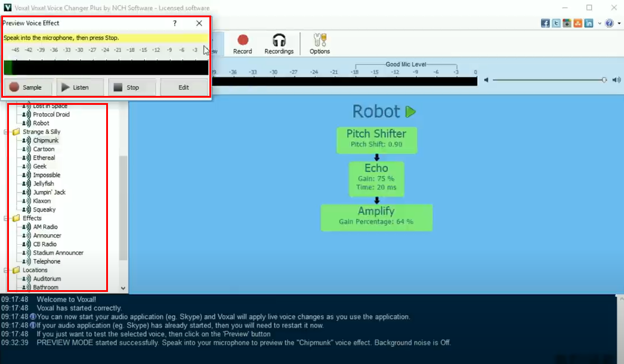Select the Ethereal voice
624x364 pixels.
point(44,158)
